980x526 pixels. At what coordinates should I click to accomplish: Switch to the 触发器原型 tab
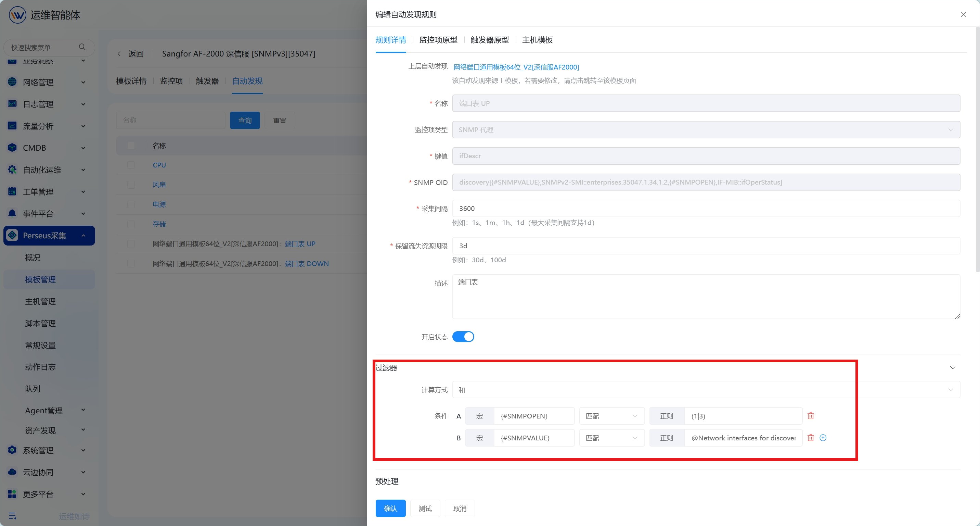pos(490,40)
